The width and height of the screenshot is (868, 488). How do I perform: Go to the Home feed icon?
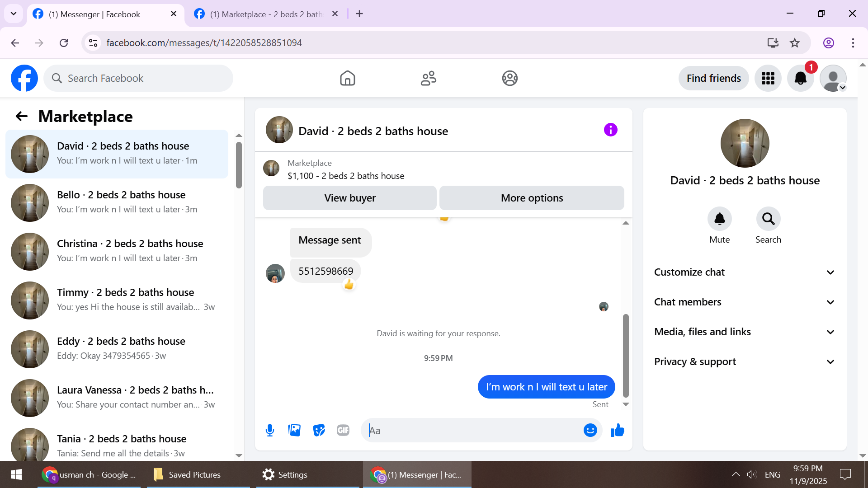pos(348,78)
